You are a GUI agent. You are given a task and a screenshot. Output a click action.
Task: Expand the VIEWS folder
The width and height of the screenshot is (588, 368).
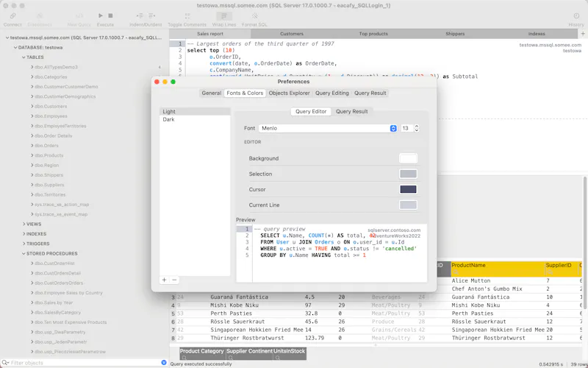[24, 224]
